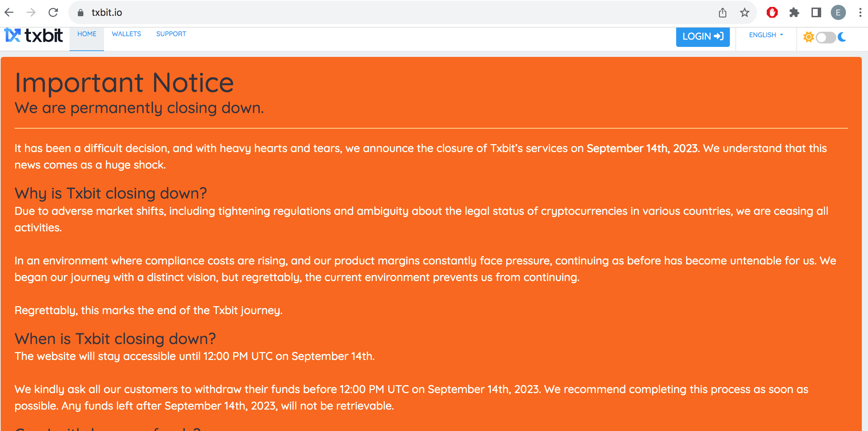The height and width of the screenshot is (431, 868).
Task: Open the profile avatar labeled E
Action: coord(838,13)
